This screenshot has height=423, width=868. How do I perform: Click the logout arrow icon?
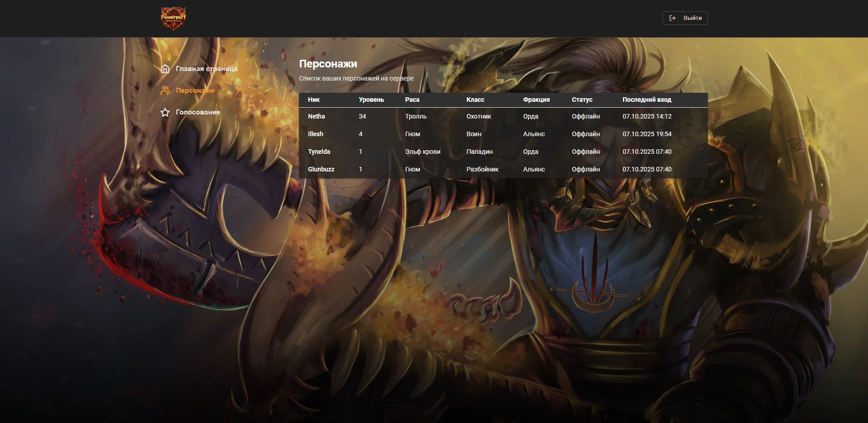[673, 18]
